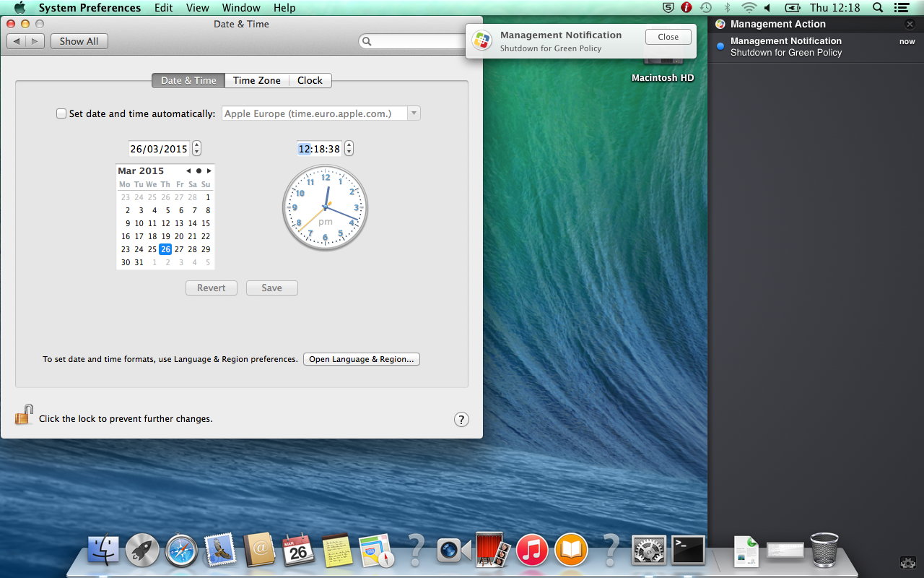Viewport: 924px width, 578px height.
Task: Open Spotlight magnifier in menu bar
Action: click(878, 8)
